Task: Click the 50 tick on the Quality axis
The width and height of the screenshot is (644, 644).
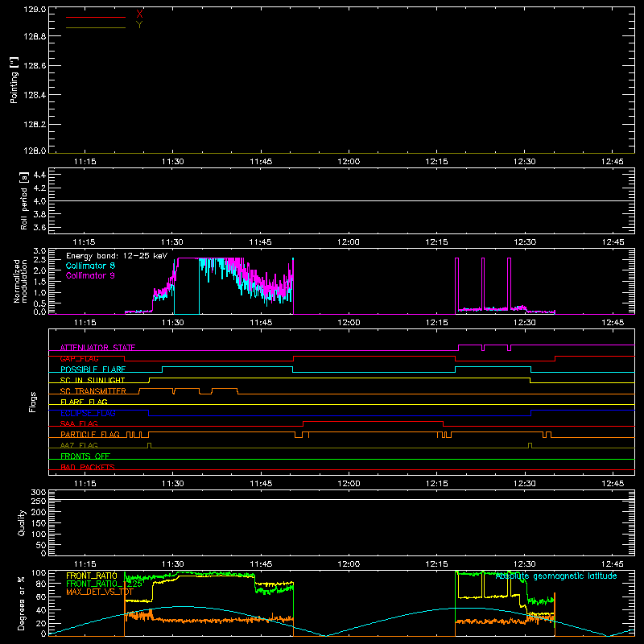Action: coord(41,546)
